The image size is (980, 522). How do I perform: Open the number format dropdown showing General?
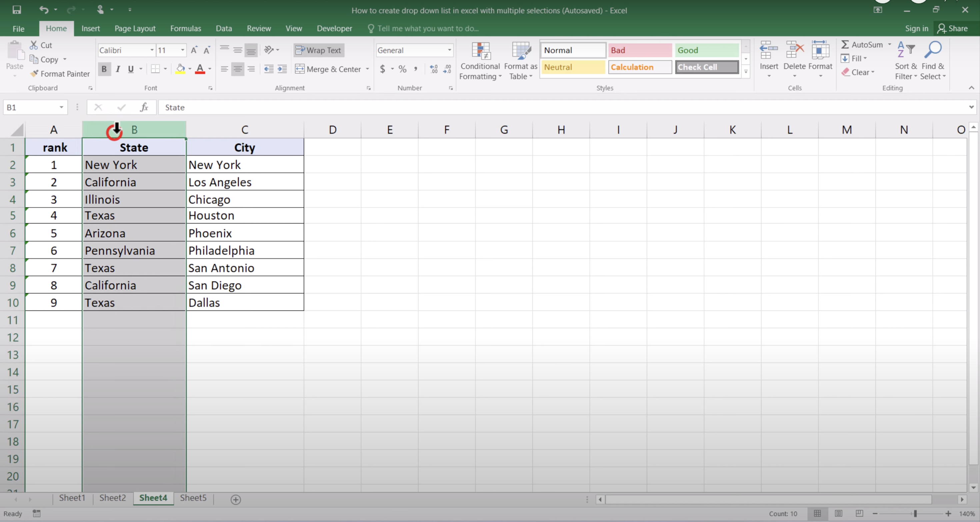pos(449,50)
